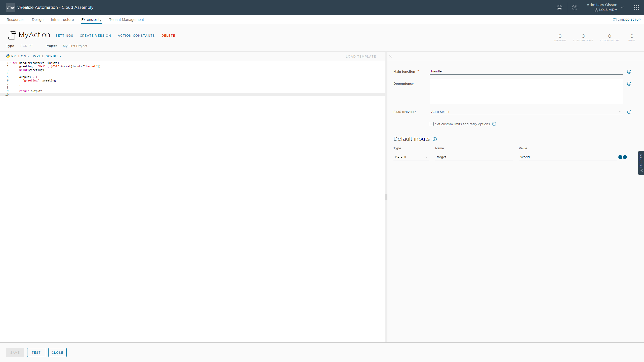Add a new input row with plus

pyautogui.click(x=625, y=157)
